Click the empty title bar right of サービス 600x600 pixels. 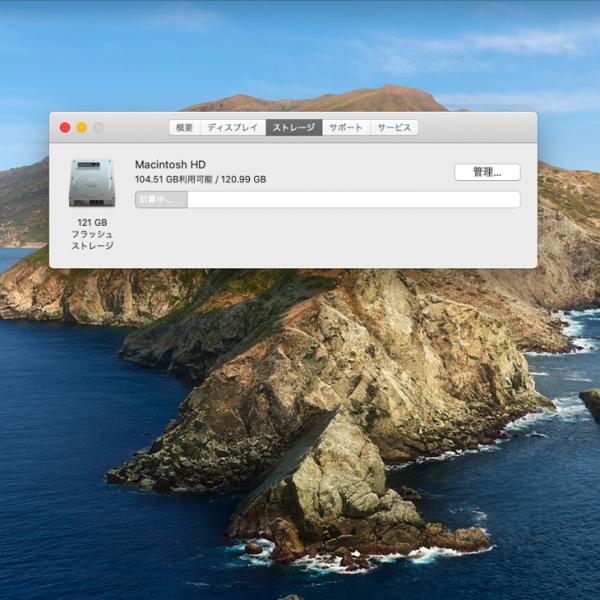click(475, 128)
